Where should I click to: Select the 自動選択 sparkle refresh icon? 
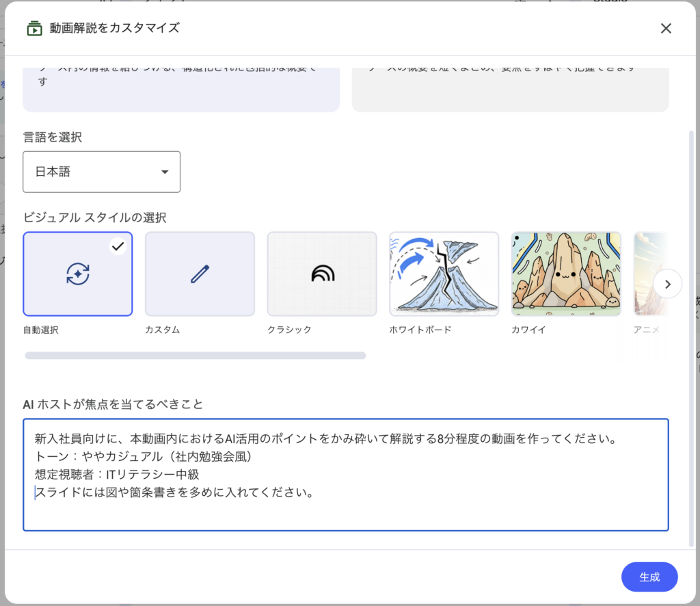(78, 274)
